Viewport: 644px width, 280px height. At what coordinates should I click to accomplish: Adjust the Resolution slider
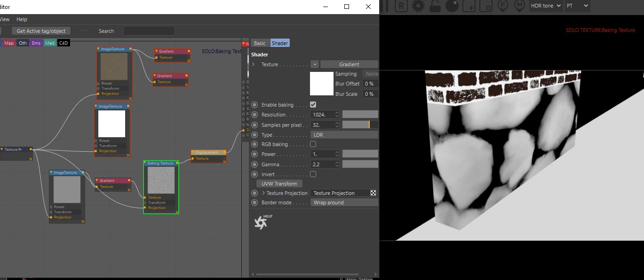pyautogui.click(x=360, y=115)
